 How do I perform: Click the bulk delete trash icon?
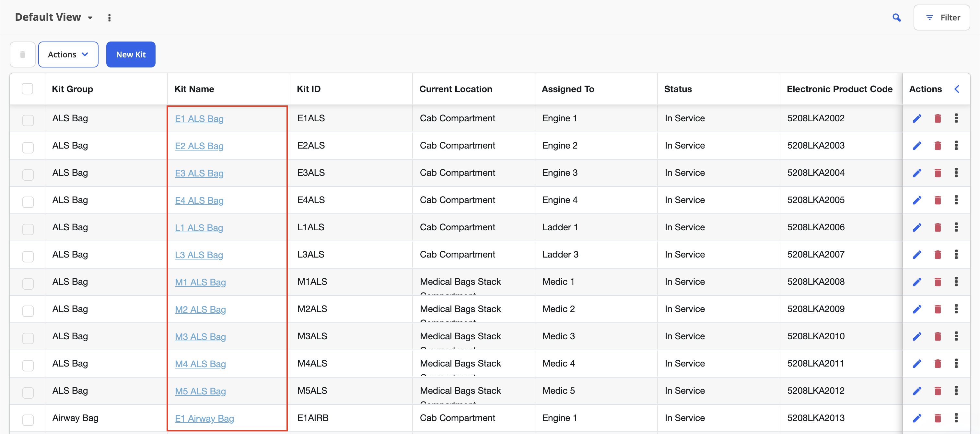pyautogui.click(x=22, y=54)
